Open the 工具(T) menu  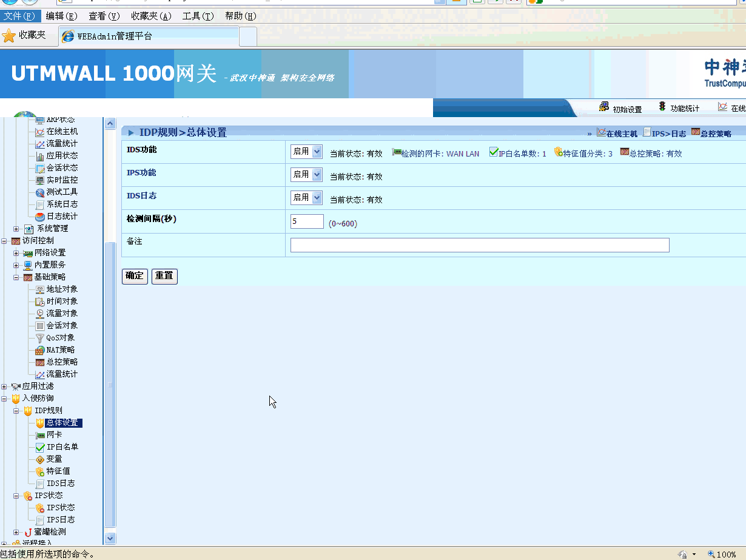tap(198, 16)
